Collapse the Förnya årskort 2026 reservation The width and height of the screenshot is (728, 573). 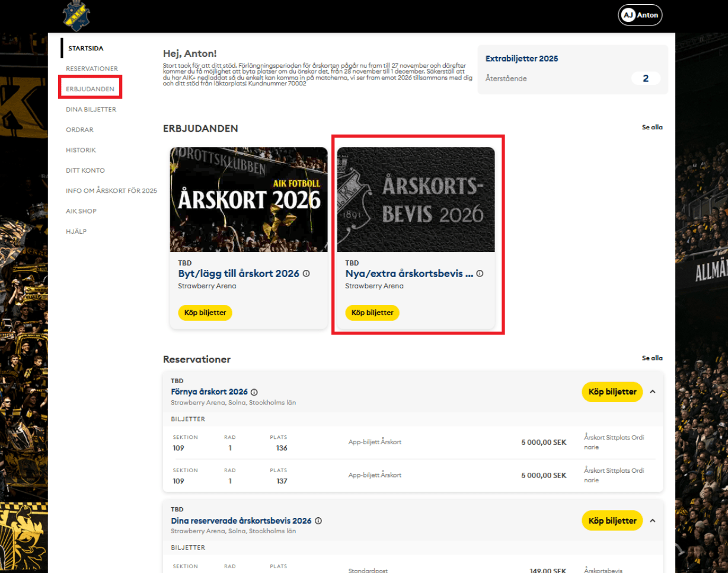pos(653,391)
